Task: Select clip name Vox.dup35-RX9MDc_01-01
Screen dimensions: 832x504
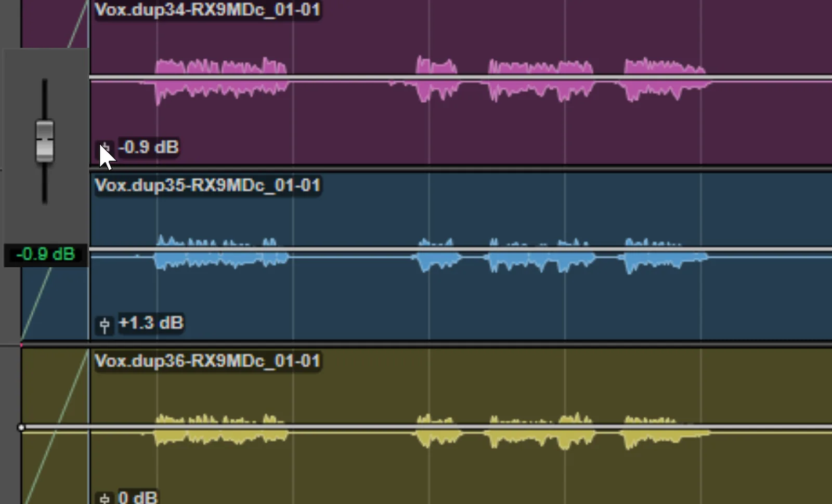Action: [x=207, y=185]
